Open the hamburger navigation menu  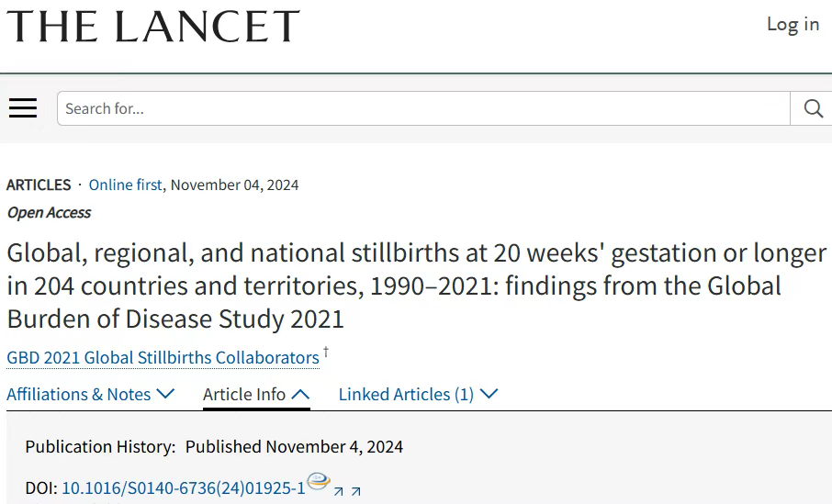click(23, 108)
